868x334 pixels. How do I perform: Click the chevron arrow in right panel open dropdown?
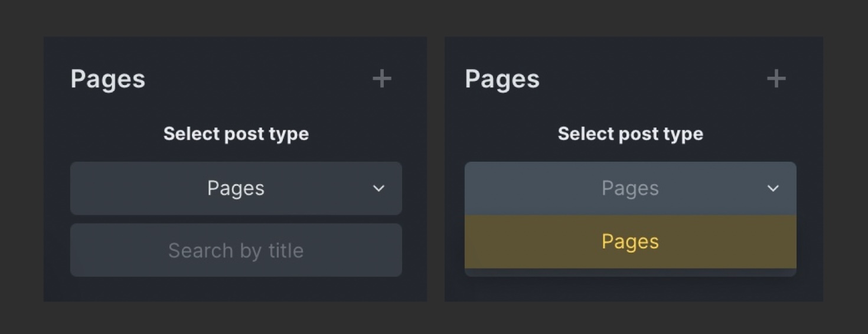(x=773, y=189)
